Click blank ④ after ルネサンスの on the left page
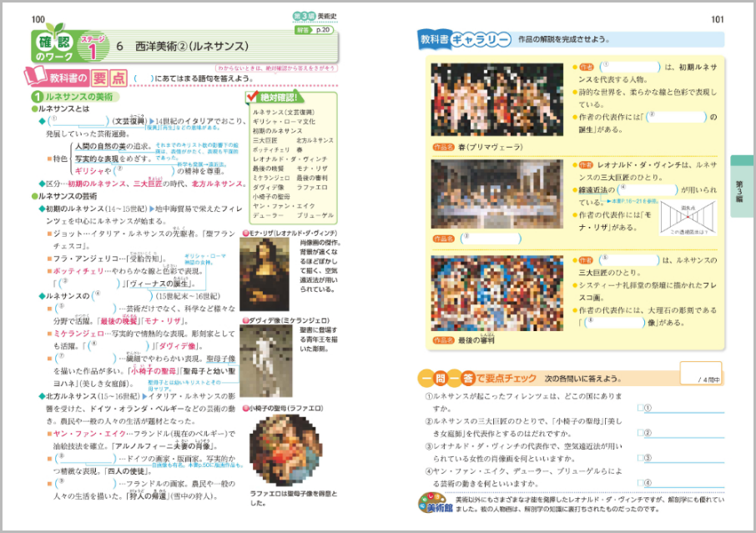Viewport: 756px width, 533px height. click(123, 296)
